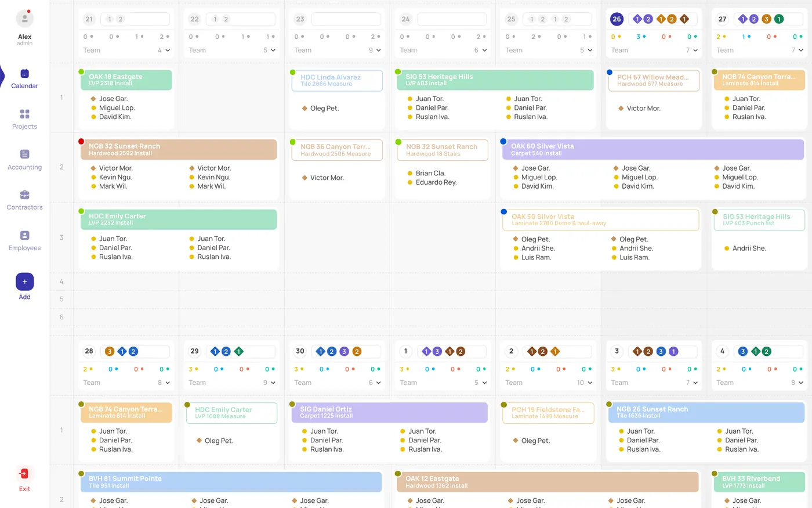Click Eduardo Rey. employee name

tap(436, 182)
